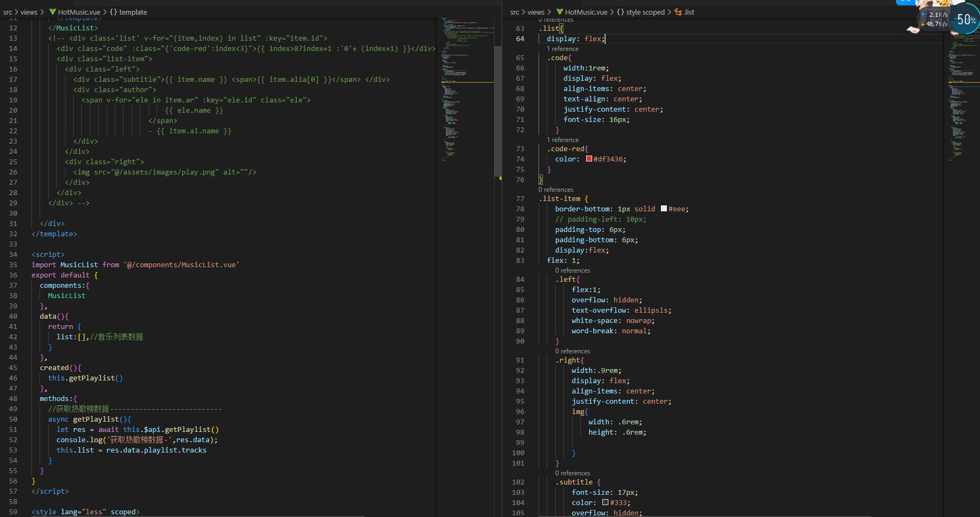Viewport: 980px width, 517px height.
Task: Click 'height: .6rem;' in img rule
Action: coord(618,432)
